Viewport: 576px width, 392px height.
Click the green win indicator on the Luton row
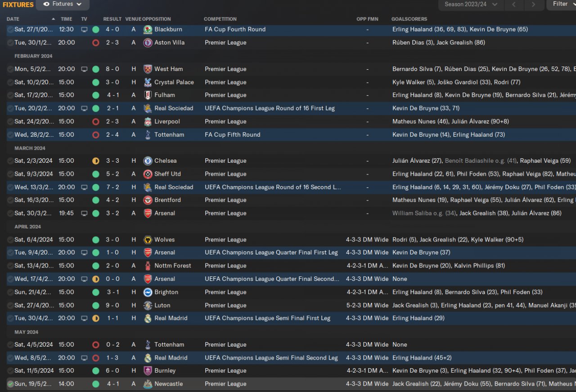tap(95, 305)
